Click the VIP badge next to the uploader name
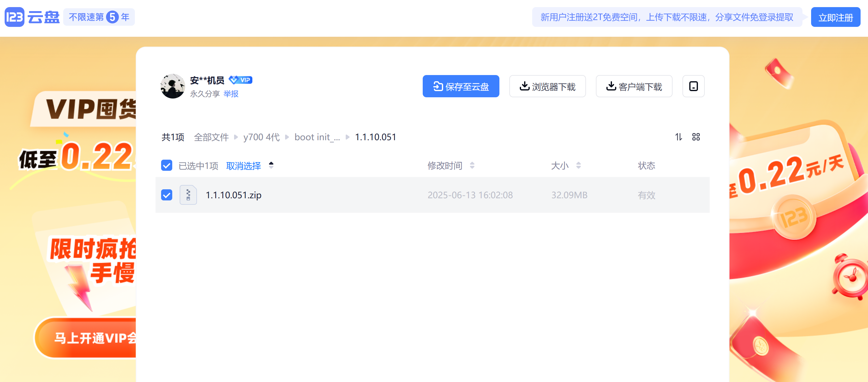Image resolution: width=868 pixels, height=382 pixels. tap(240, 80)
